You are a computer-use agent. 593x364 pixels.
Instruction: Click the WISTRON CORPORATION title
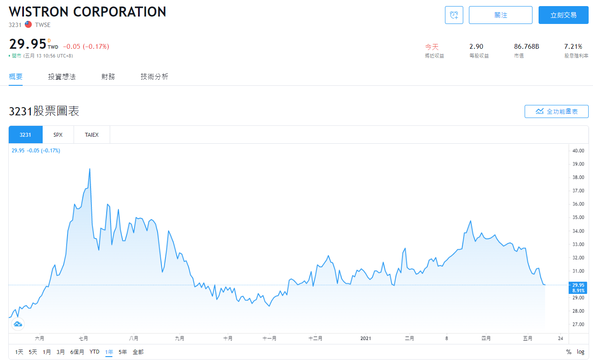point(88,12)
